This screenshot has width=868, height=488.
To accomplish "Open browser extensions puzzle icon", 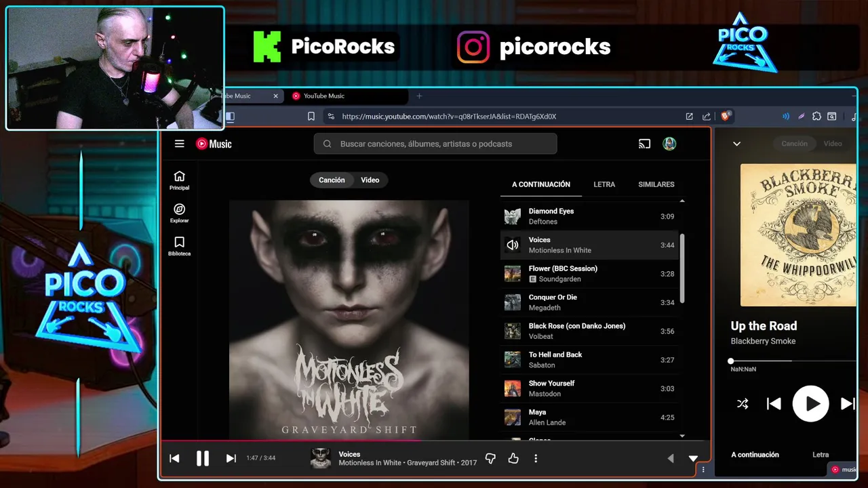I will tap(816, 116).
